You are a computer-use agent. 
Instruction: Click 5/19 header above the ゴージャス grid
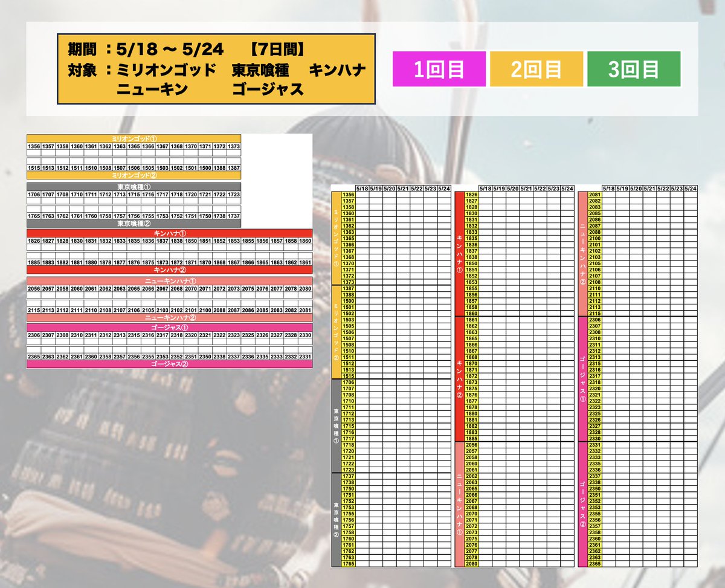pyautogui.click(x=623, y=188)
